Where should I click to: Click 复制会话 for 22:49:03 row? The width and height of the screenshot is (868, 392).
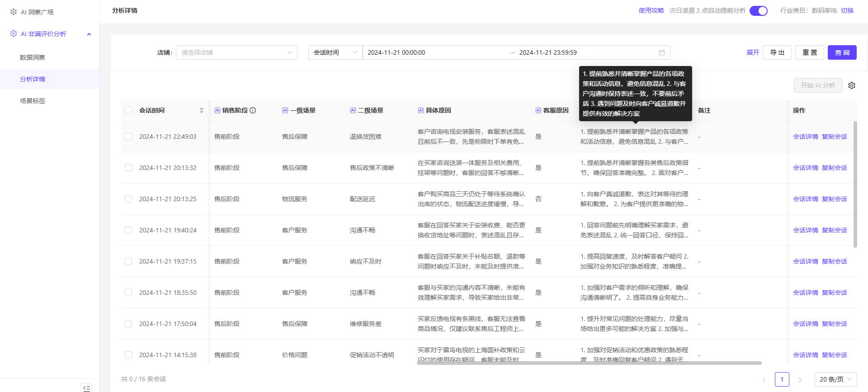pos(834,137)
